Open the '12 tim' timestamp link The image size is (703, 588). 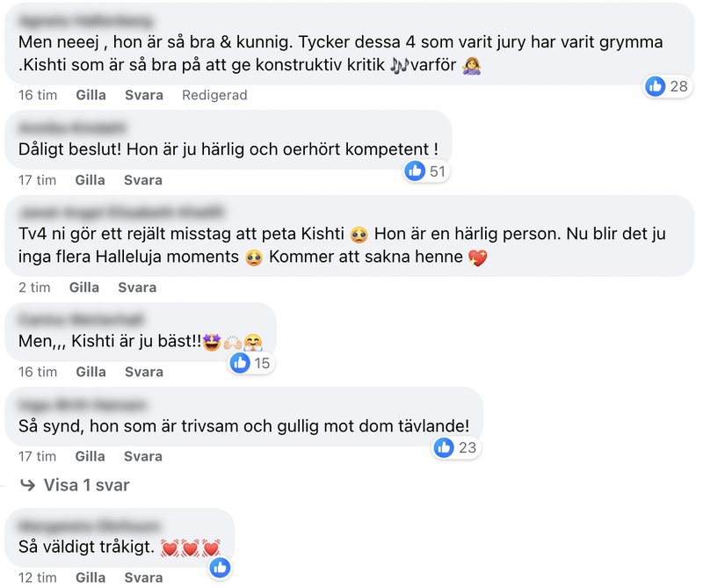(x=38, y=577)
